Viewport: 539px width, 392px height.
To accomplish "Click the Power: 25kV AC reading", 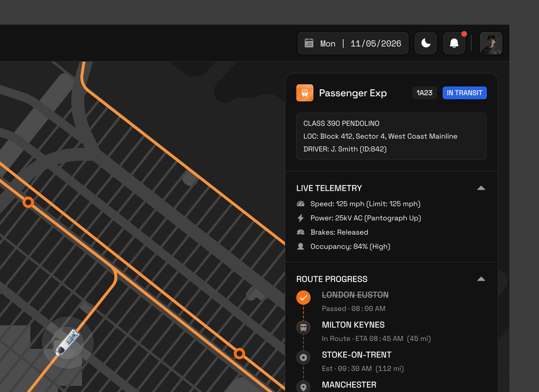I will click(x=366, y=218).
